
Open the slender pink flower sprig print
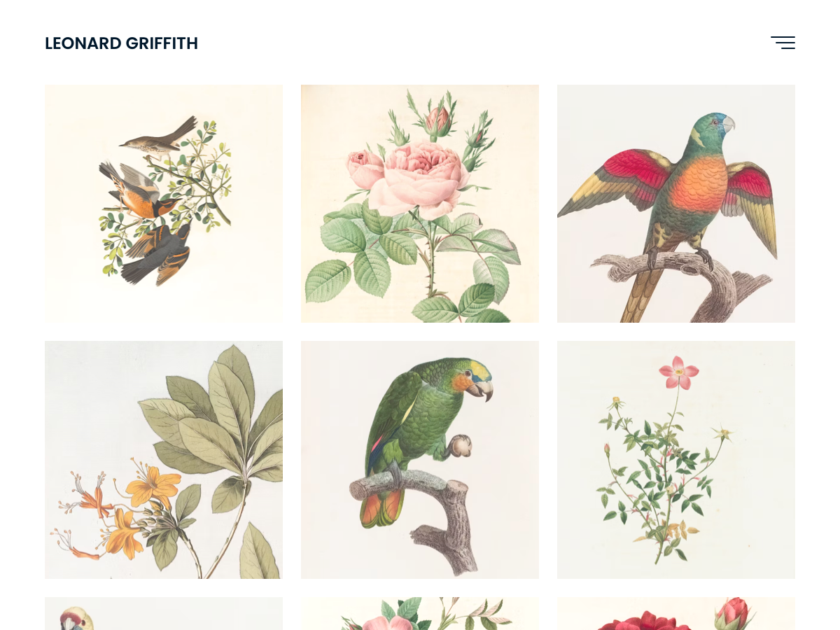click(x=676, y=460)
